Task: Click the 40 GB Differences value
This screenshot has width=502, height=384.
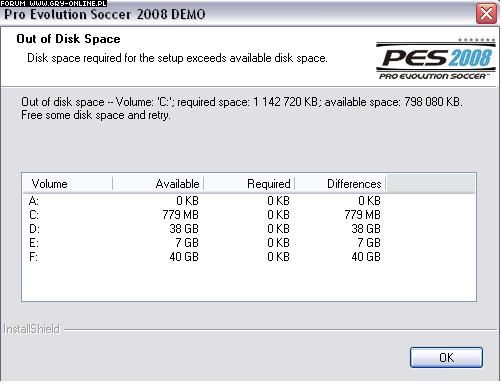Action: tap(366, 257)
